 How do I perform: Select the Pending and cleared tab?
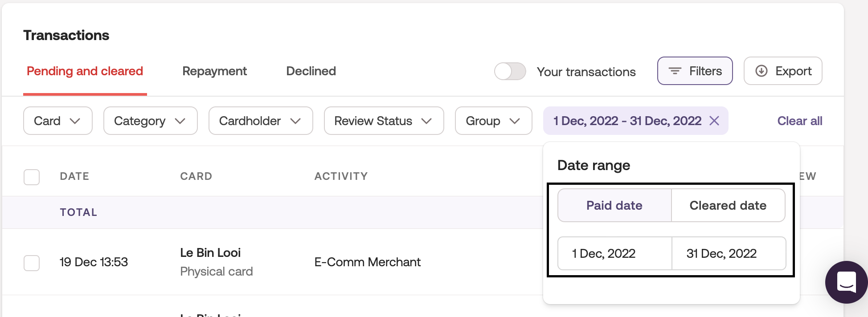point(85,71)
